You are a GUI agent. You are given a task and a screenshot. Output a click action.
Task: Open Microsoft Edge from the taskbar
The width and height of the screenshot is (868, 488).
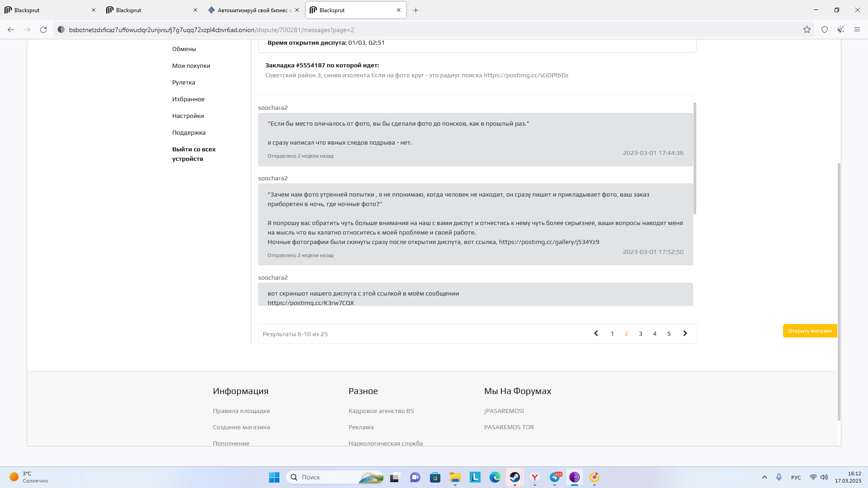coord(495,477)
